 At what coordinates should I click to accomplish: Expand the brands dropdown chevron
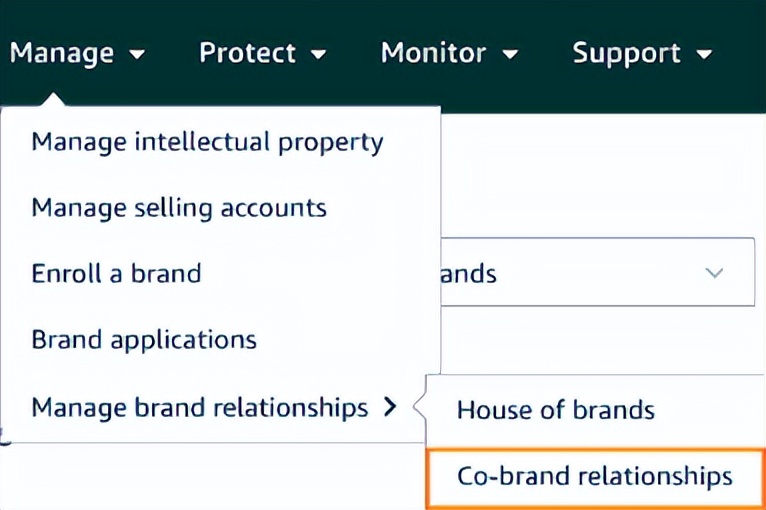tap(714, 272)
